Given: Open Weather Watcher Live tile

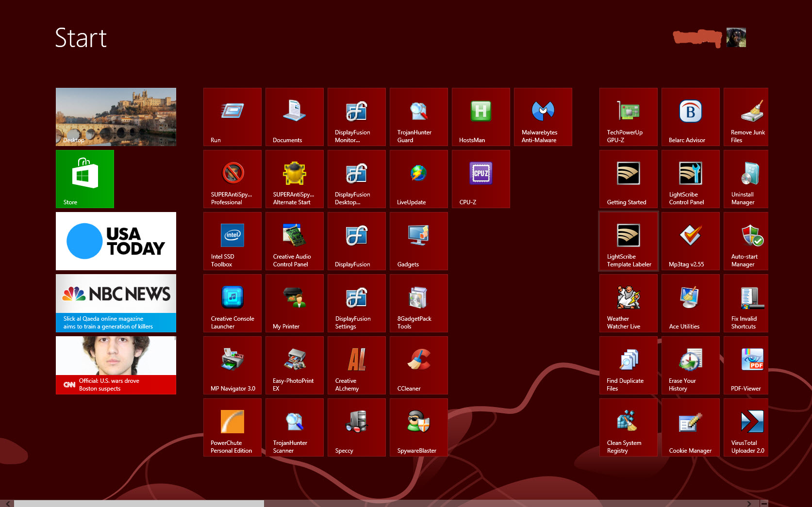Looking at the screenshot, I should 628,303.
